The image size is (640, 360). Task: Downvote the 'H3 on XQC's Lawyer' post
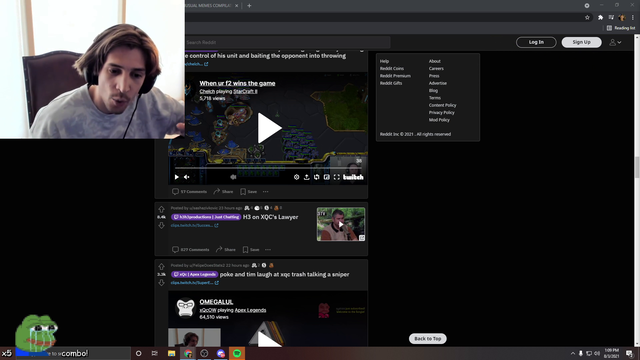tap(161, 225)
